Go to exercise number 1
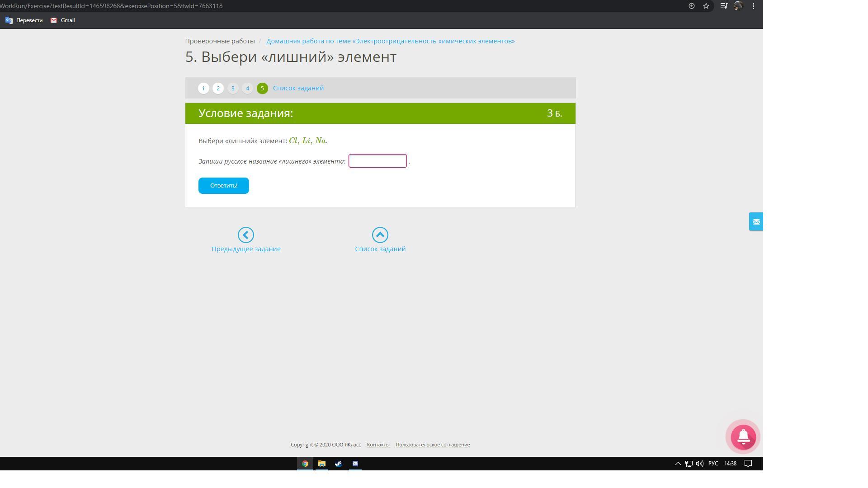868x488 pixels. pos(203,89)
